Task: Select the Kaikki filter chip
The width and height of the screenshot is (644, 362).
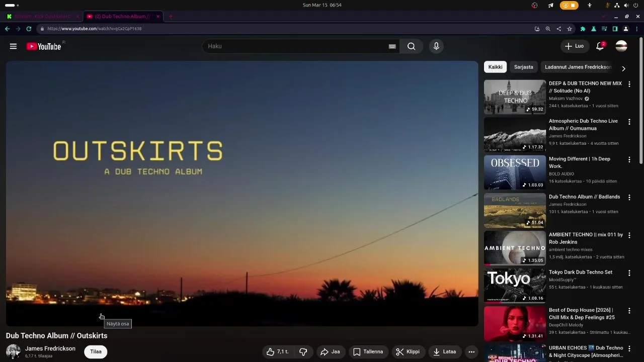Action: coord(495,67)
